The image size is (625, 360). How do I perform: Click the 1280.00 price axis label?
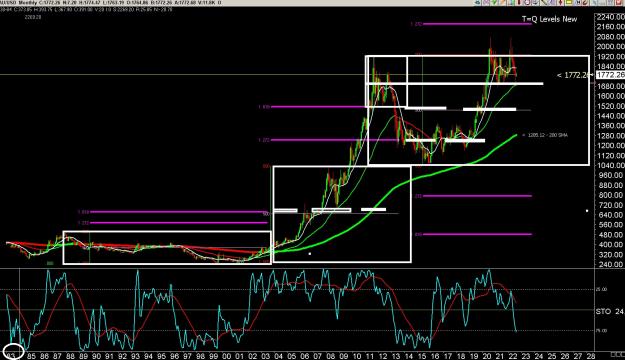[611, 136]
